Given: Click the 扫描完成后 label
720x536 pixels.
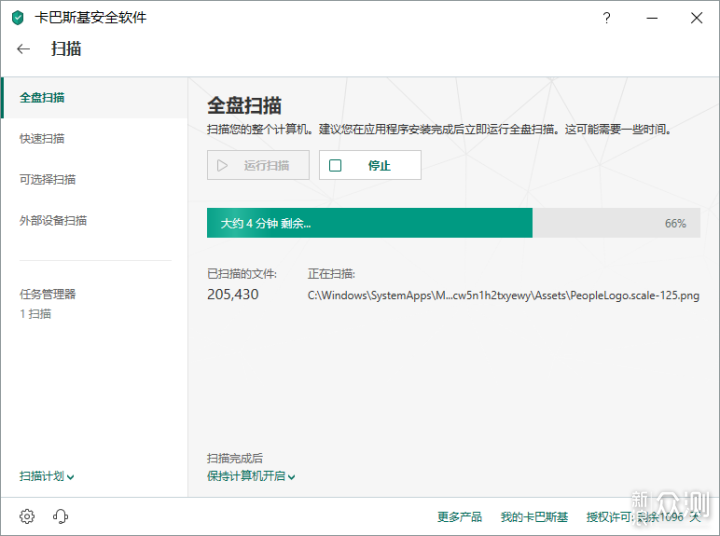Looking at the screenshot, I should 235,458.
